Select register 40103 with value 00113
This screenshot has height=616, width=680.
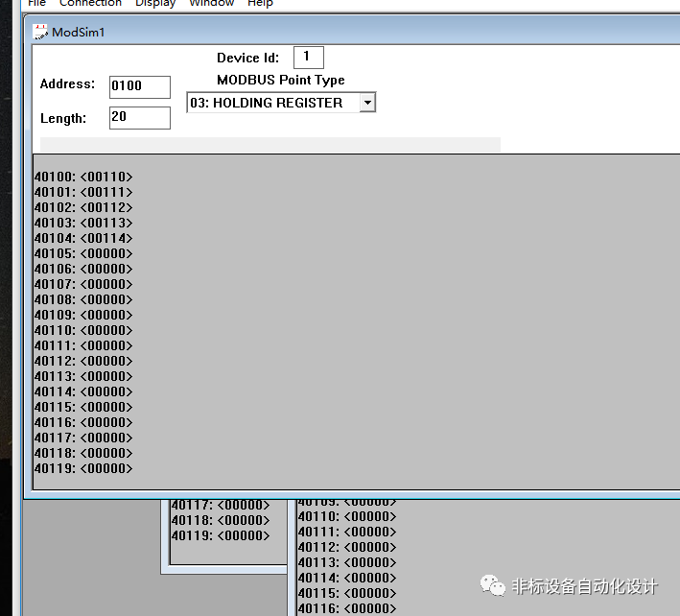pyautogui.click(x=83, y=223)
